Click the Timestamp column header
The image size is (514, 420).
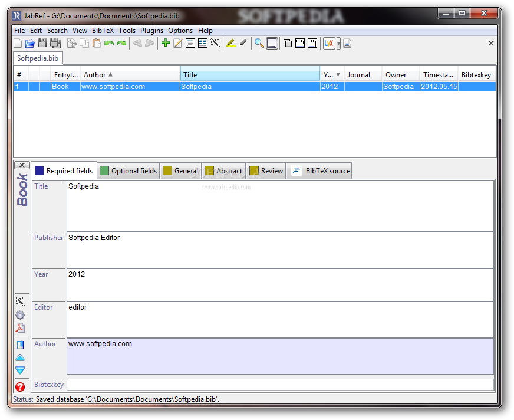[x=439, y=75]
